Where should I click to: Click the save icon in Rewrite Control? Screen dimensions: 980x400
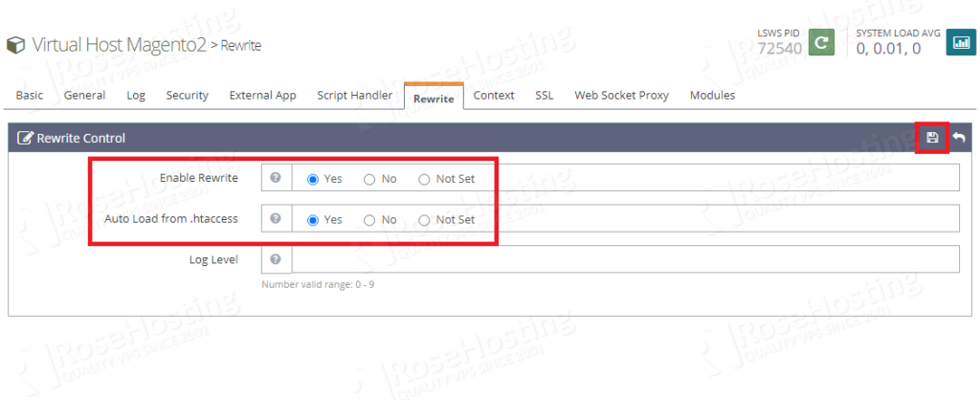932,138
